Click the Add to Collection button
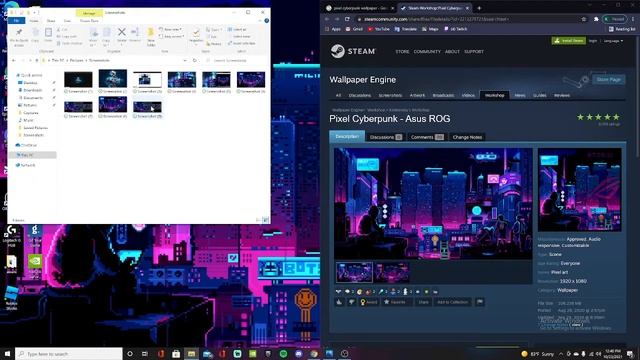This screenshot has height=360, width=640. point(452,302)
